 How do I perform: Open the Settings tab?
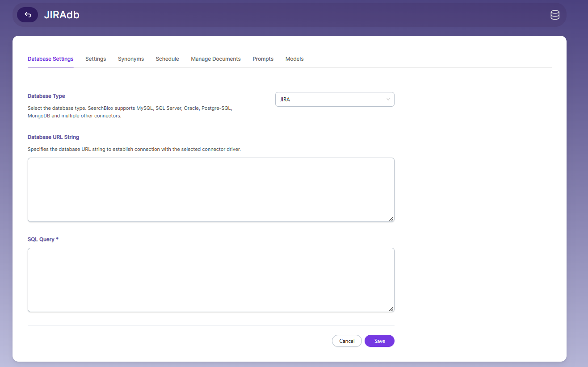(x=96, y=59)
